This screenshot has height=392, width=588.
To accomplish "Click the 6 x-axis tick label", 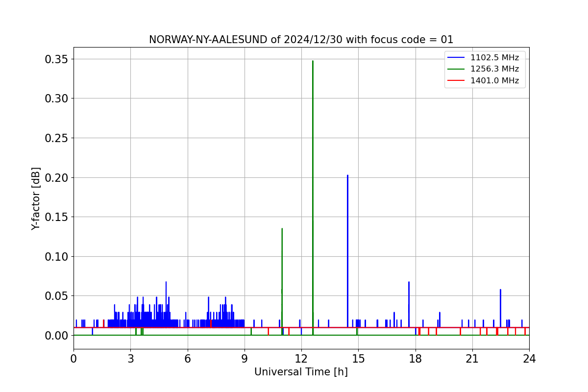I will 188,359.
